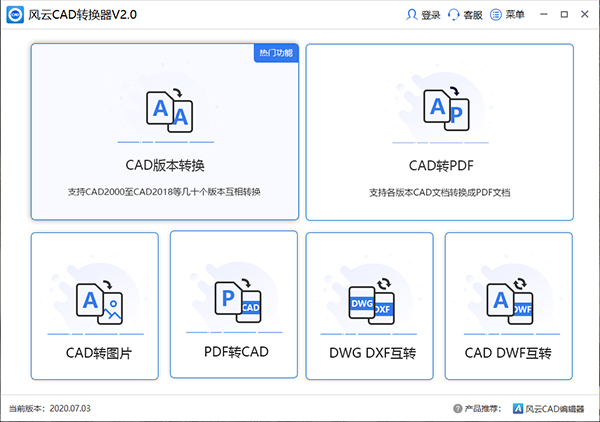The image size is (600, 422).
Task: Open the 菜单 menu
Action: 507,15
